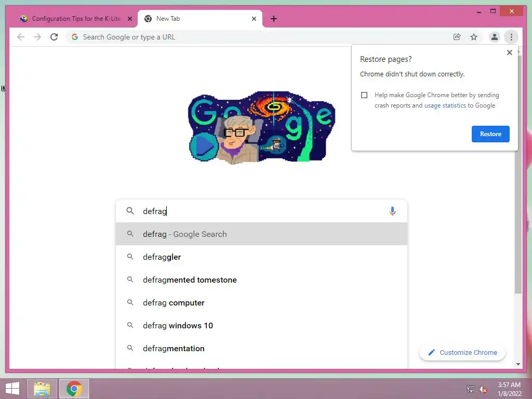
Task: Click the search box containing defrag
Action: coord(261,211)
